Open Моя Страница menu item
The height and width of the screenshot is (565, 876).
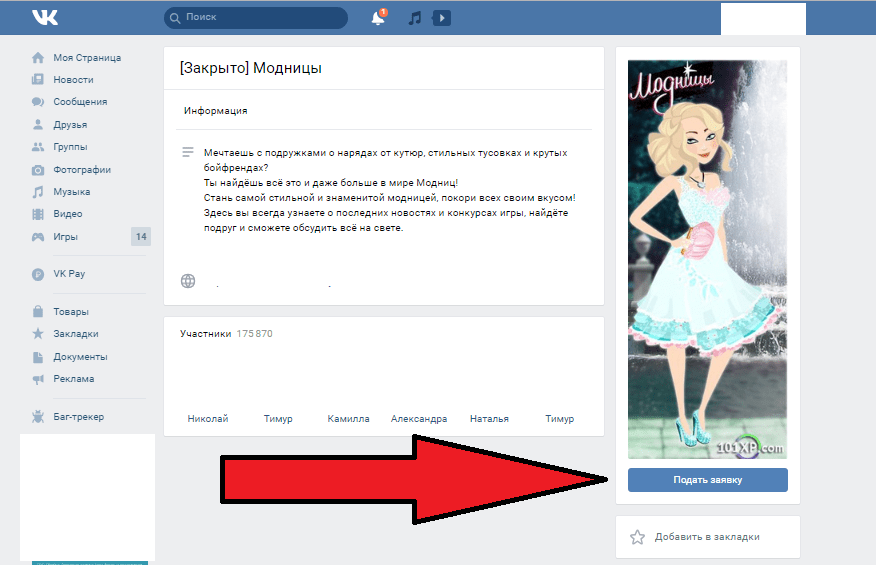pyautogui.click(x=87, y=58)
